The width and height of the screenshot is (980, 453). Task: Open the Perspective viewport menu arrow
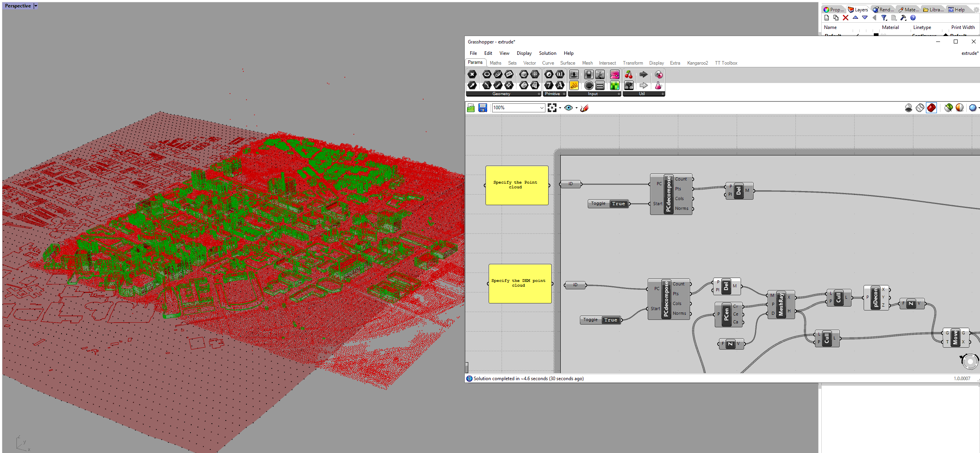(x=36, y=6)
